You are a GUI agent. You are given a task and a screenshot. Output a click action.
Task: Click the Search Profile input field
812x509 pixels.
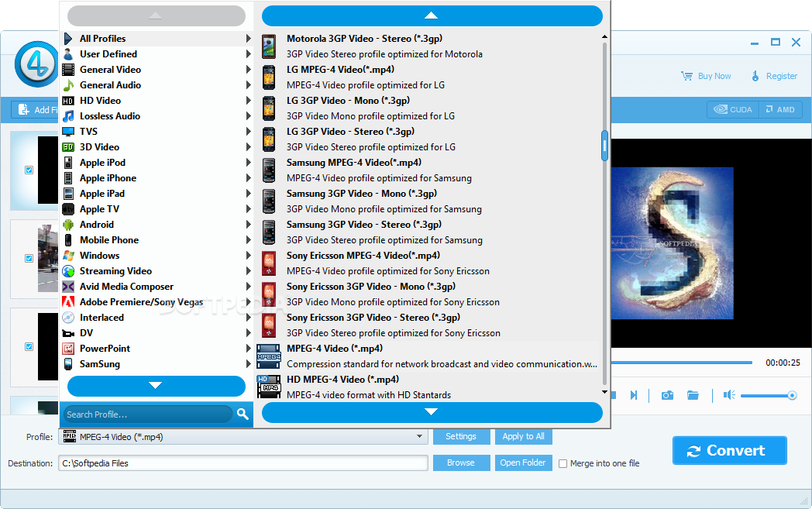pyautogui.click(x=149, y=414)
